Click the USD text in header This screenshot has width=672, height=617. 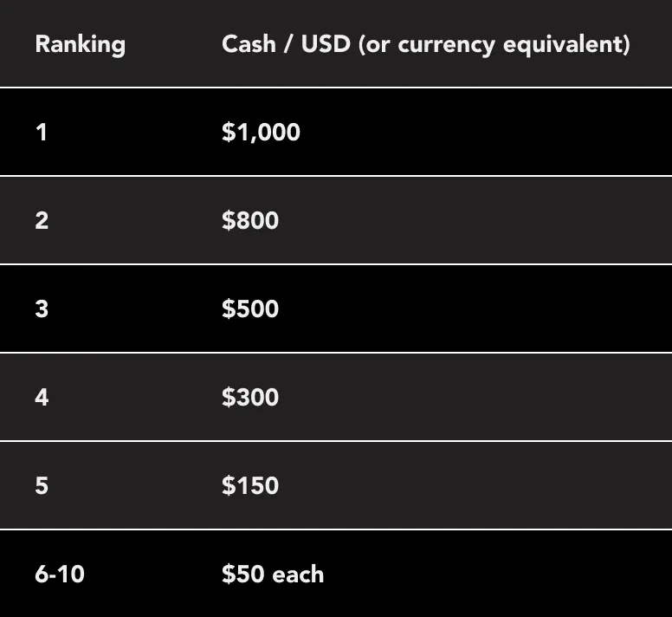[326, 44]
